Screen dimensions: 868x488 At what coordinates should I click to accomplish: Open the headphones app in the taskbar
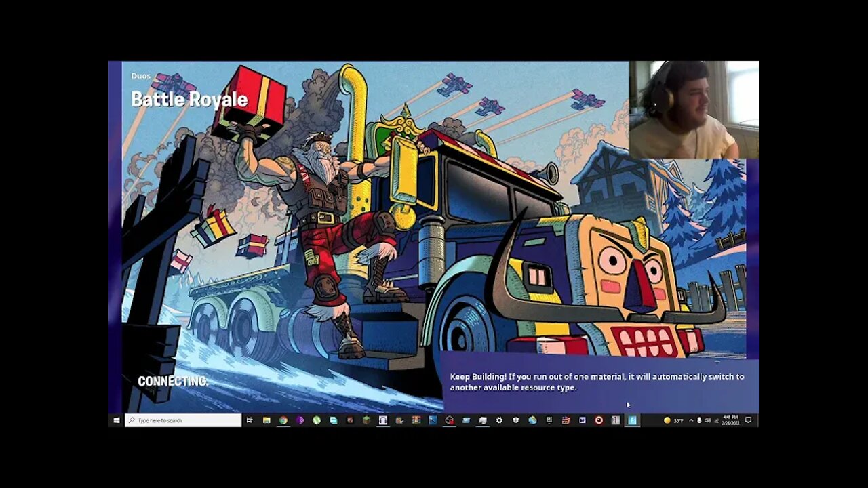[x=383, y=420]
